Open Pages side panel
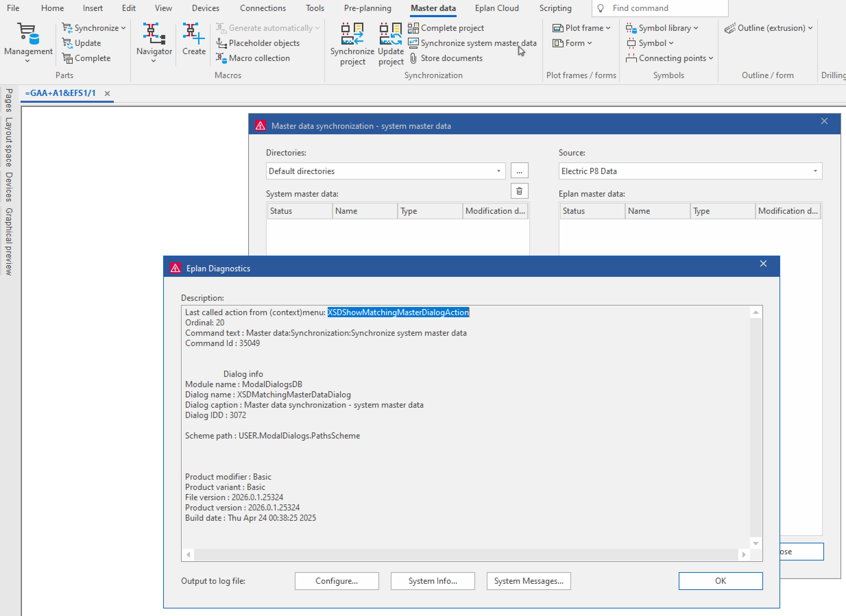The height and width of the screenshot is (616, 846). (x=9, y=100)
